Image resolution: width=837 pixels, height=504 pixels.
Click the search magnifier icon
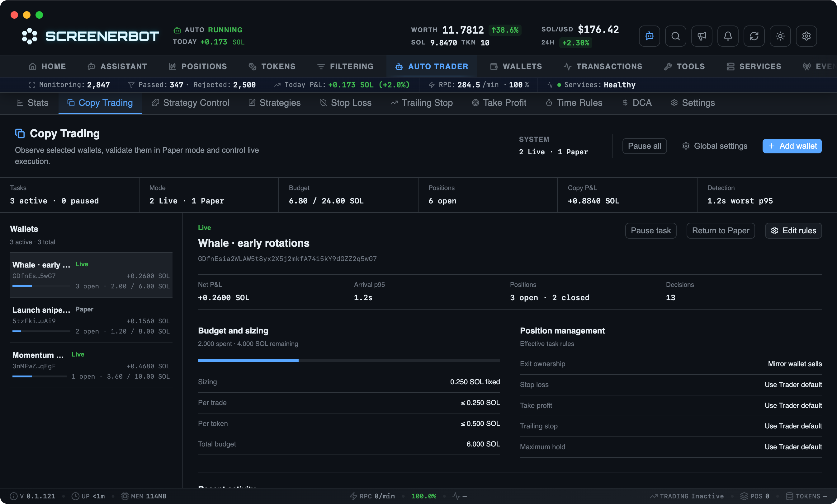click(675, 36)
